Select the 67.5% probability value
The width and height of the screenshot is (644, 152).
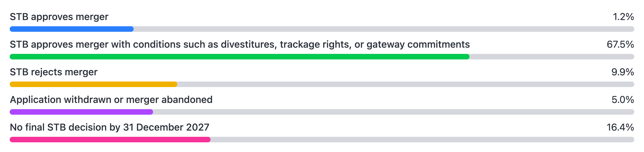pos(620,44)
